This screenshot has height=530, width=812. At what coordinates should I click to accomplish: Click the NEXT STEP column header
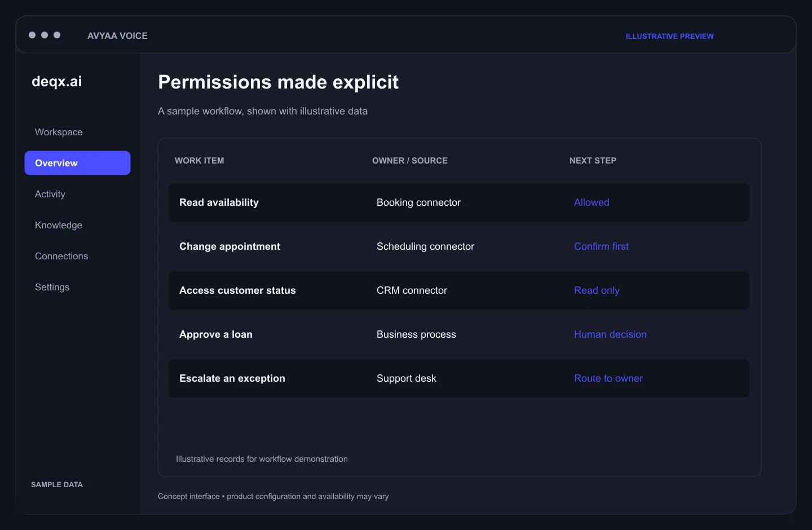pyautogui.click(x=593, y=161)
